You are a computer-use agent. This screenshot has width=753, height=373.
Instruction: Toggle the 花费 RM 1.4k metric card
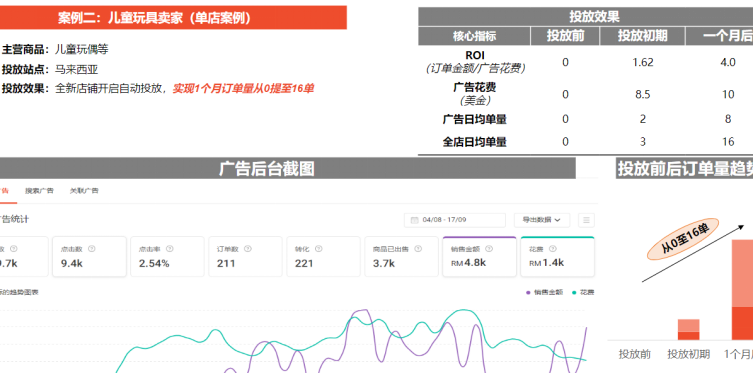(x=558, y=256)
